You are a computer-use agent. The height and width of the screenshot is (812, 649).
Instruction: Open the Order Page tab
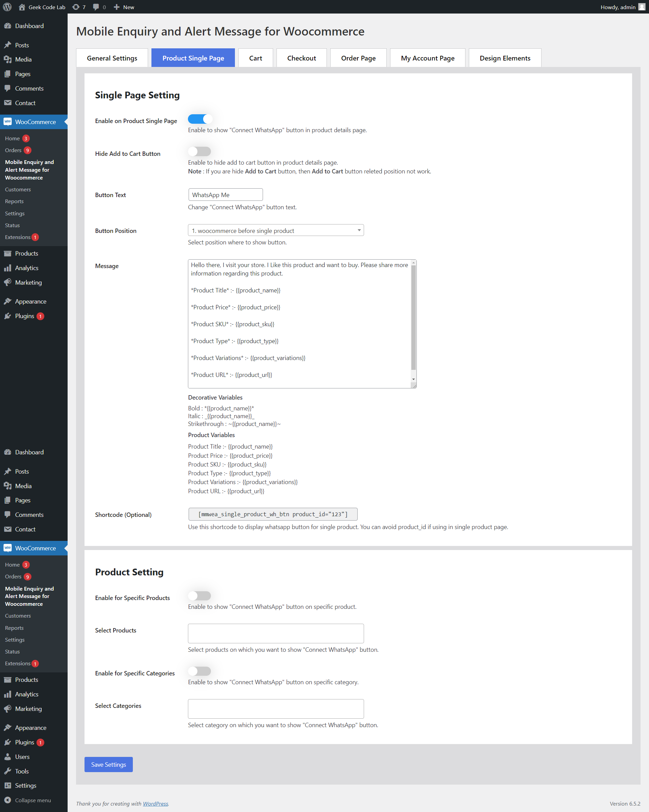[358, 58]
